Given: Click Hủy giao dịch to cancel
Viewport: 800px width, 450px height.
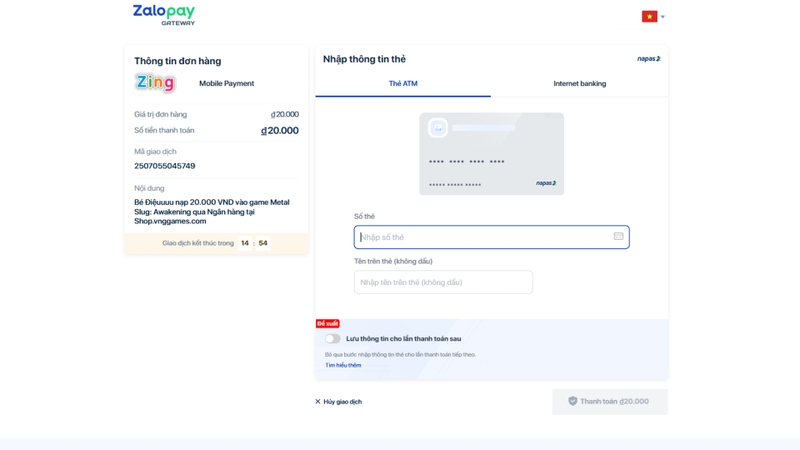Looking at the screenshot, I should click(338, 402).
